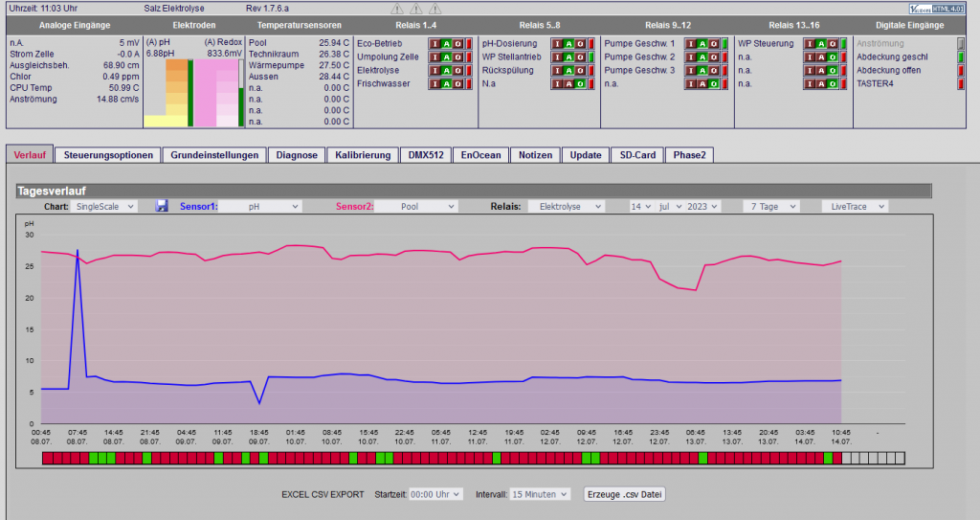Go to the Diagnose tab
The height and width of the screenshot is (520, 980).
click(x=297, y=155)
